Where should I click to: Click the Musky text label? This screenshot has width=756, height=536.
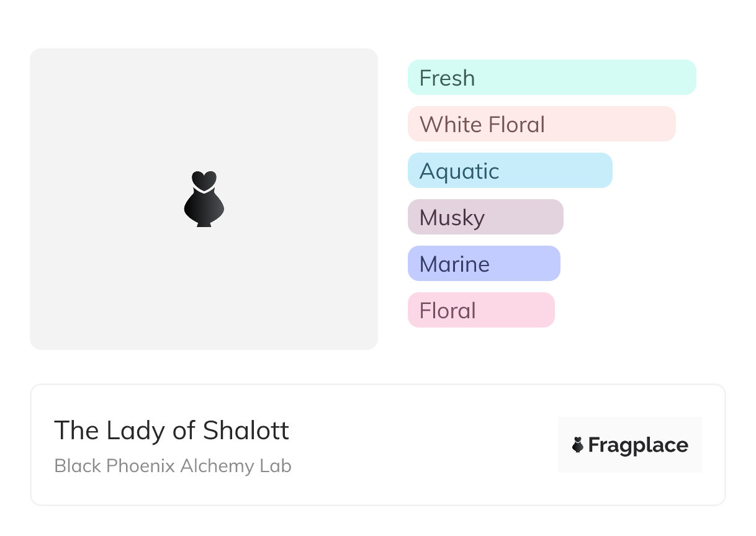tap(452, 218)
